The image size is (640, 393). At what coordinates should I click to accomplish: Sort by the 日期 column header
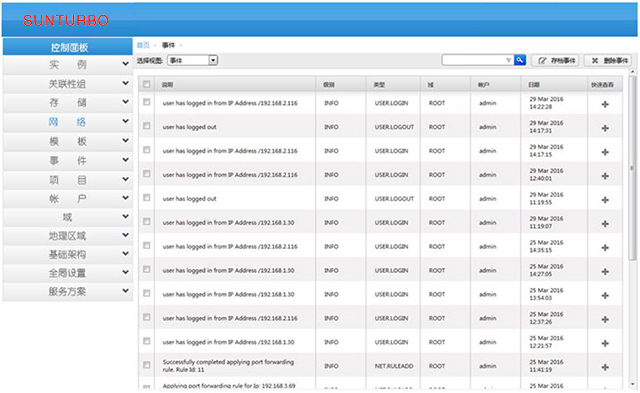554,84
